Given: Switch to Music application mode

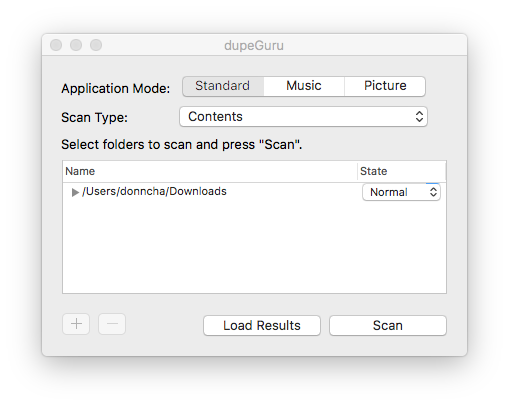Looking at the screenshot, I should [x=304, y=86].
